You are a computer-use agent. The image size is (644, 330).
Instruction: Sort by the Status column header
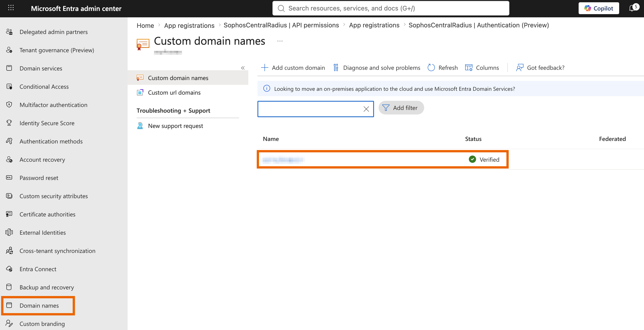tap(473, 139)
